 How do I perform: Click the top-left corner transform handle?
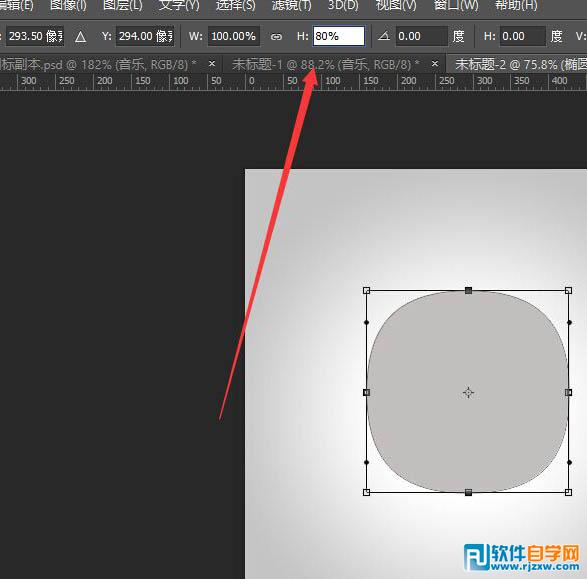pyautogui.click(x=367, y=290)
